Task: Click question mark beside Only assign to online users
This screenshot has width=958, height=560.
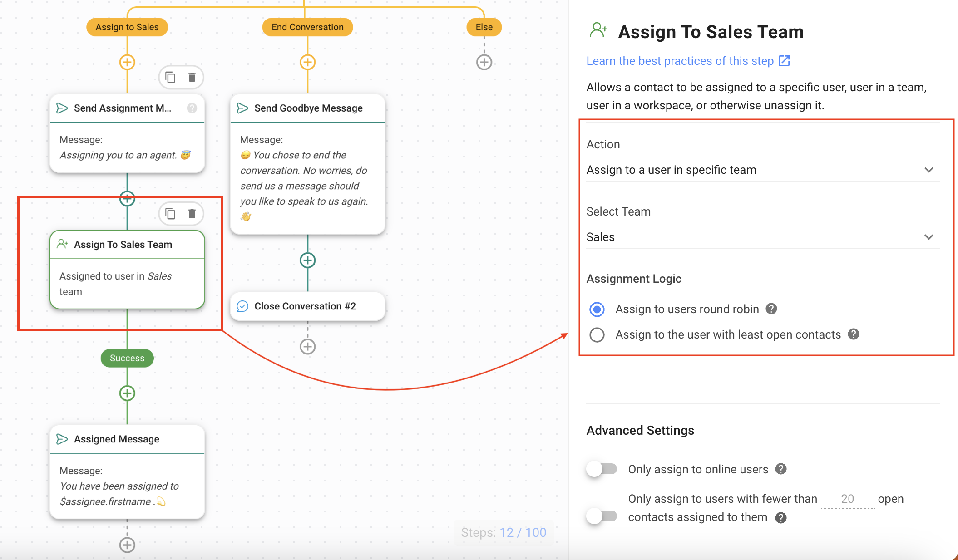Action: pos(782,469)
